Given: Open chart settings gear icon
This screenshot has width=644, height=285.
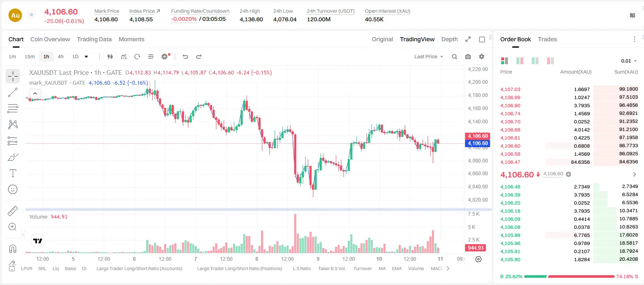Looking at the screenshot, I should [482, 57].
